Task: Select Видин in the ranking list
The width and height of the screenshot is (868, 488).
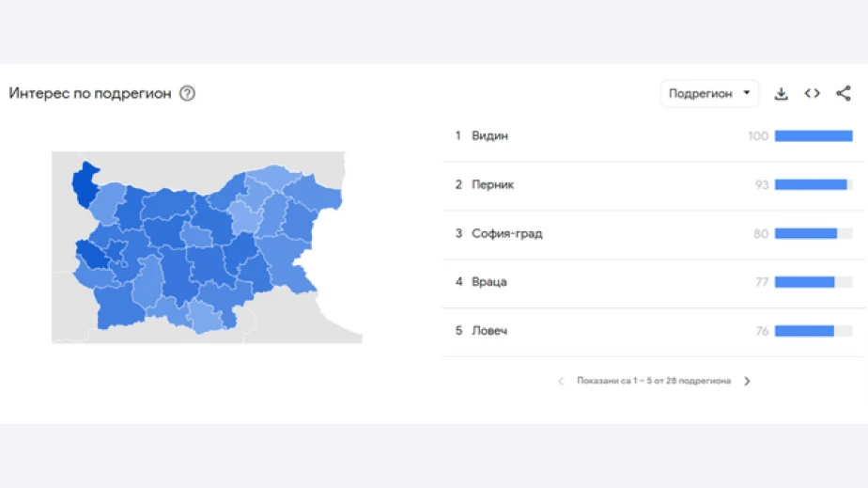Action: pyautogui.click(x=489, y=136)
